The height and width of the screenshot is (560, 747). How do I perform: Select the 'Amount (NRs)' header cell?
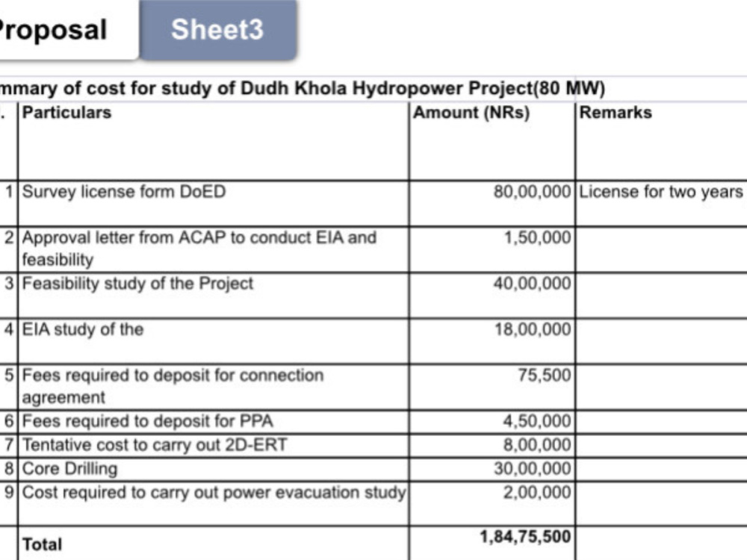492,141
